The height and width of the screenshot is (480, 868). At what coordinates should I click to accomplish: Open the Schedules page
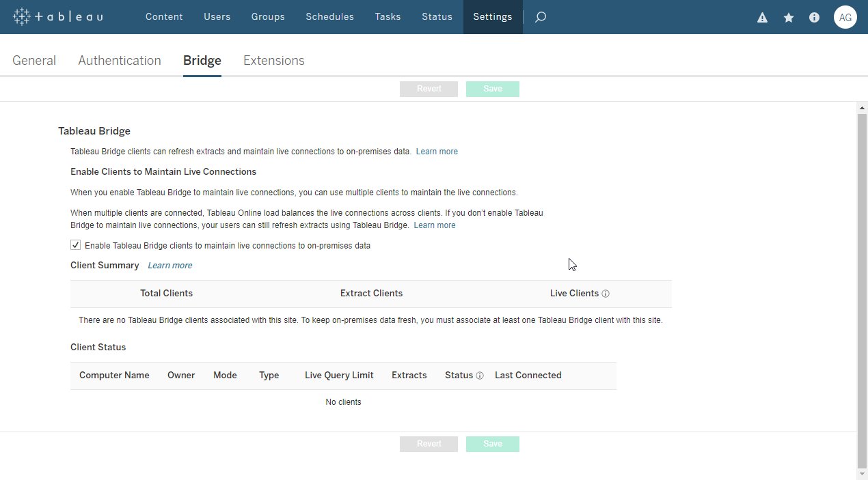329,16
